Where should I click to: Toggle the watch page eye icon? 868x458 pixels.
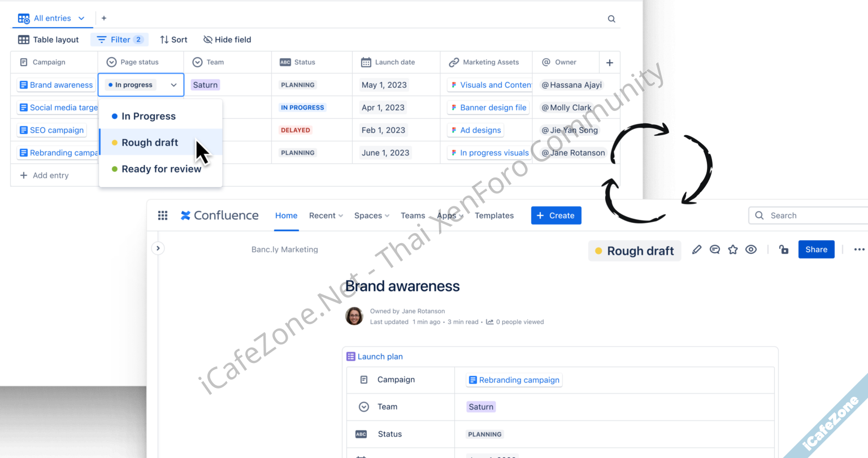coord(751,249)
